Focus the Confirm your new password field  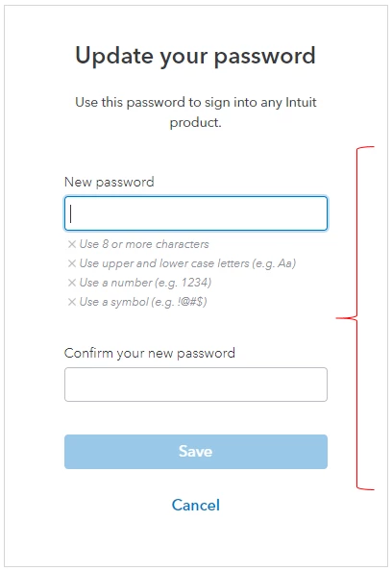tap(196, 385)
